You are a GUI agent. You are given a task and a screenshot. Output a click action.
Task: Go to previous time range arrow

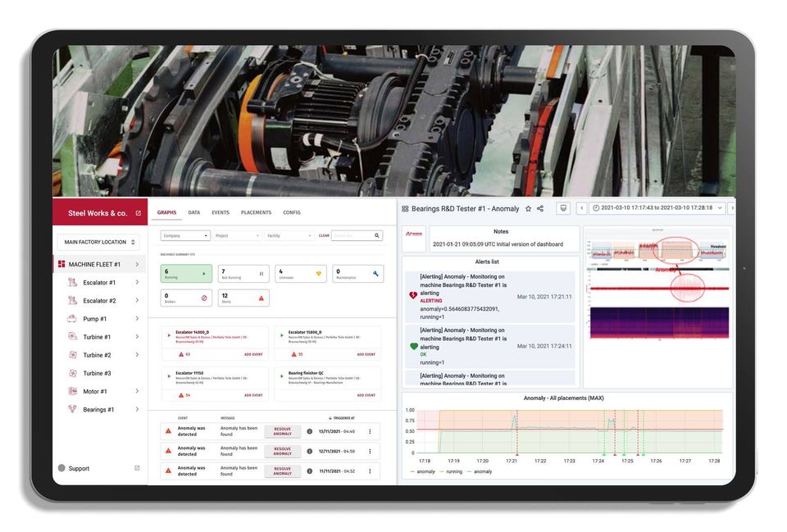pos(582,207)
